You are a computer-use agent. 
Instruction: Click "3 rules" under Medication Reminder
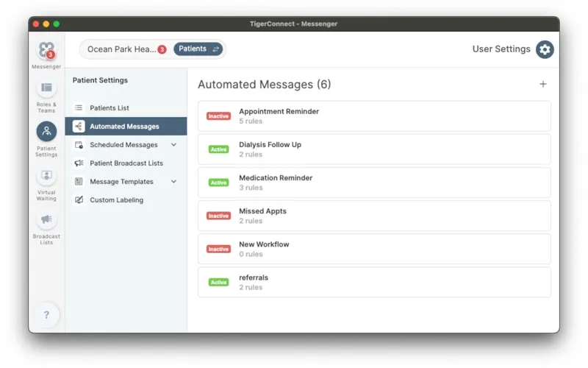coord(251,188)
